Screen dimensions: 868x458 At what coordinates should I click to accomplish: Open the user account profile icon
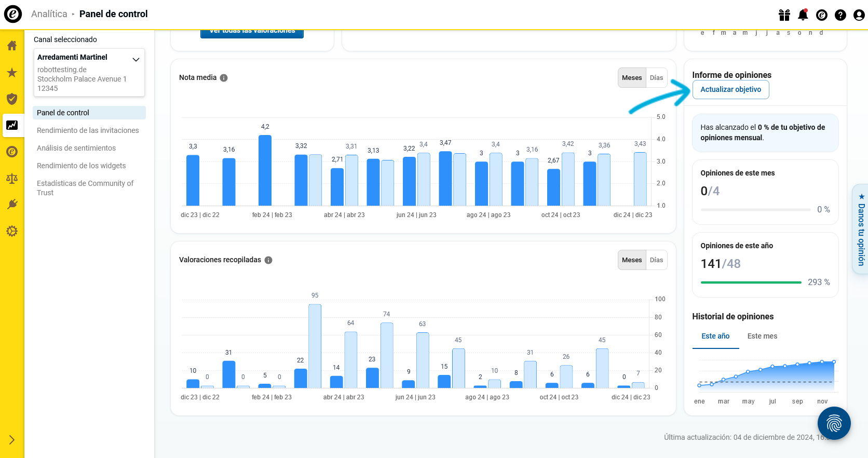[859, 15]
